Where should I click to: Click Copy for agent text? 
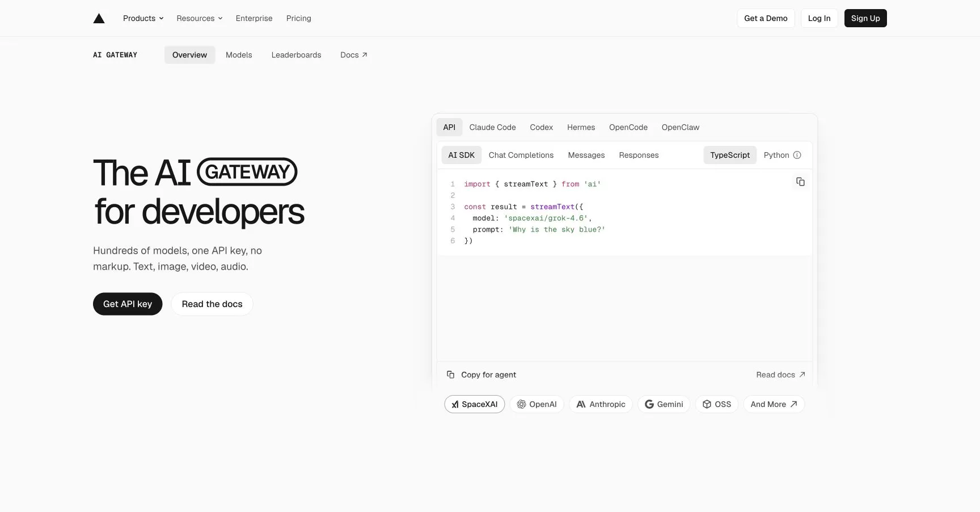point(488,375)
